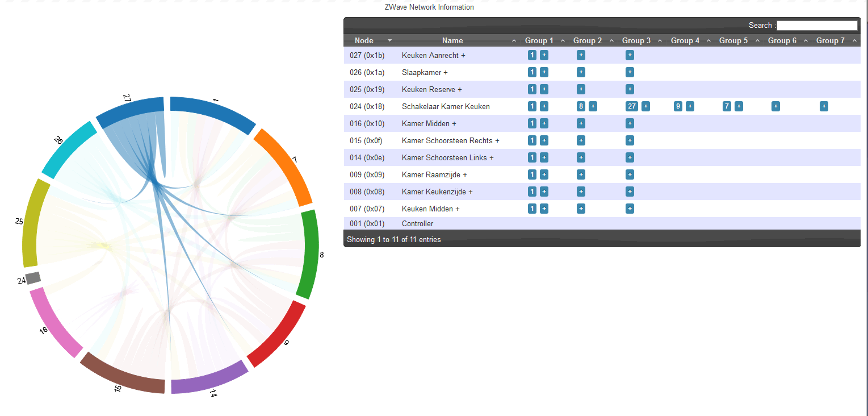Add Group 2 association for Kamer Keukenzijde
The width and height of the screenshot is (868, 416).
tap(581, 192)
